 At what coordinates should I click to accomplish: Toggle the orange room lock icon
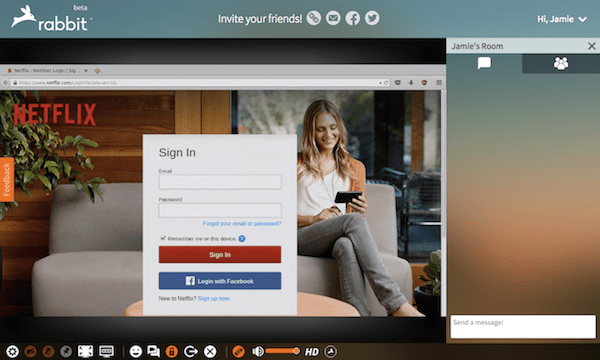pos(172,351)
